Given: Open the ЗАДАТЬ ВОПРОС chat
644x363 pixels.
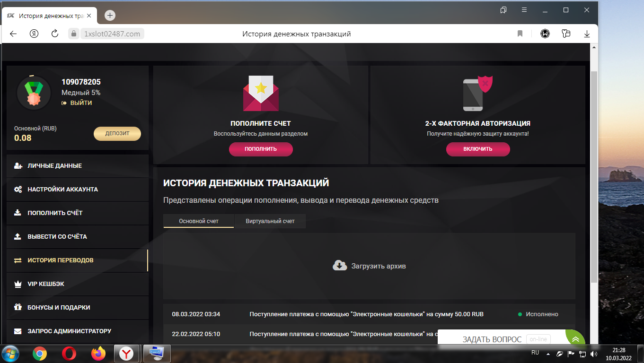Looking at the screenshot, I should click(492, 339).
